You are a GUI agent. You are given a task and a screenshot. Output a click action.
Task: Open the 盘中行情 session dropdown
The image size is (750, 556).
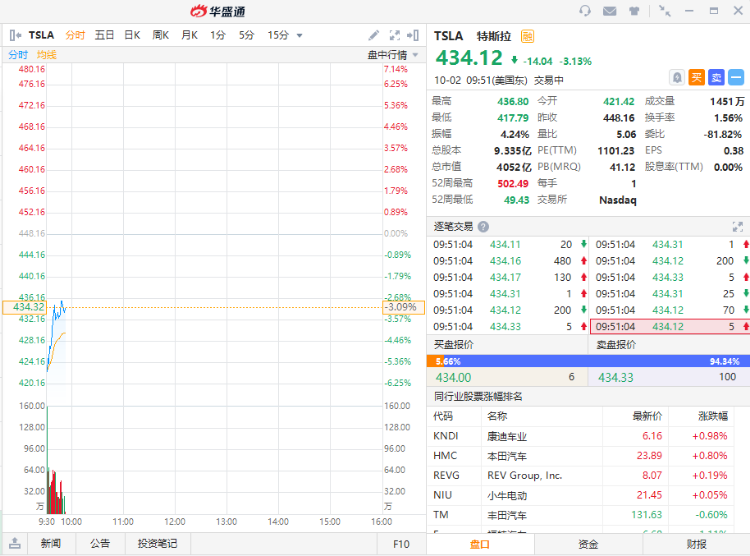click(x=392, y=55)
